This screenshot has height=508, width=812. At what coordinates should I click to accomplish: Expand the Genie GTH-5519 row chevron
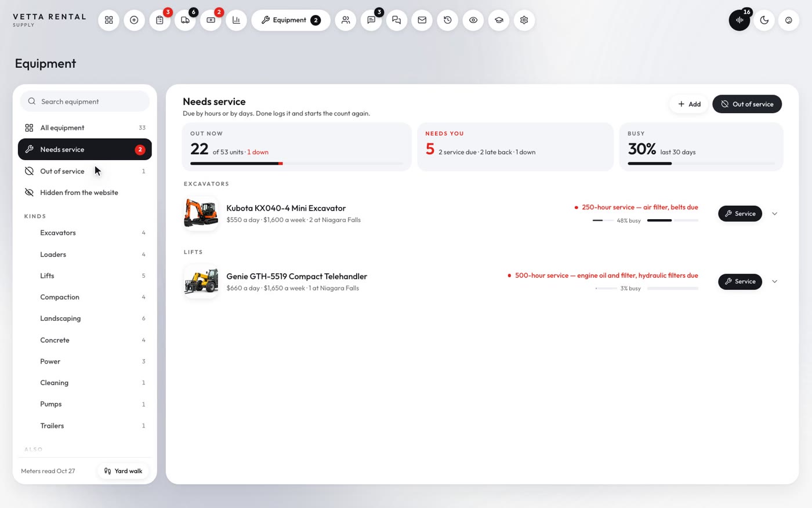coord(774,281)
